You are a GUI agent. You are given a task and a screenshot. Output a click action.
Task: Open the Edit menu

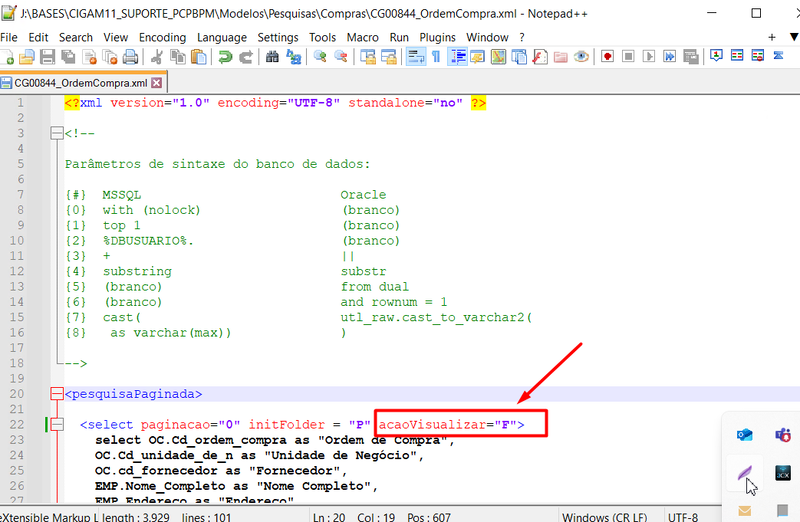point(38,37)
